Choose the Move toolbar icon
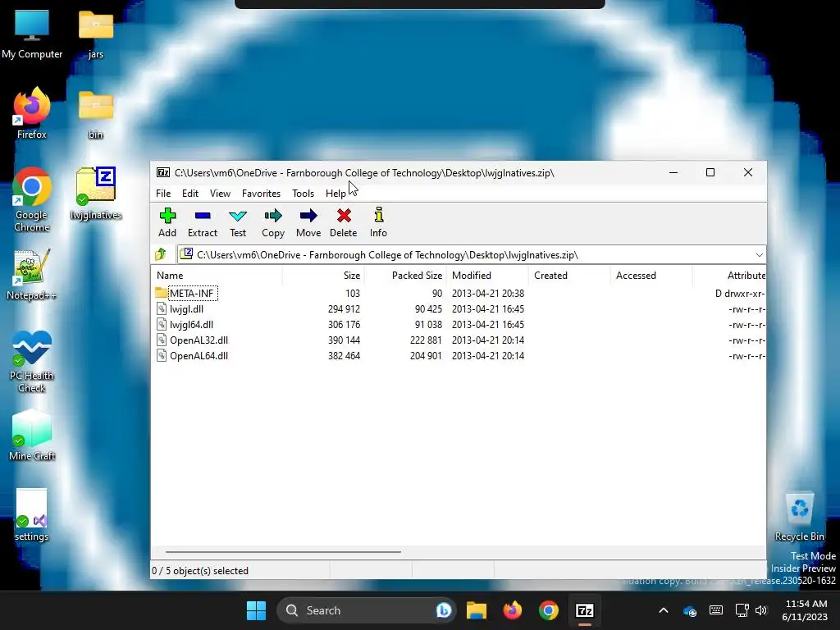Image resolution: width=840 pixels, height=630 pixels. tap(308, 216)
